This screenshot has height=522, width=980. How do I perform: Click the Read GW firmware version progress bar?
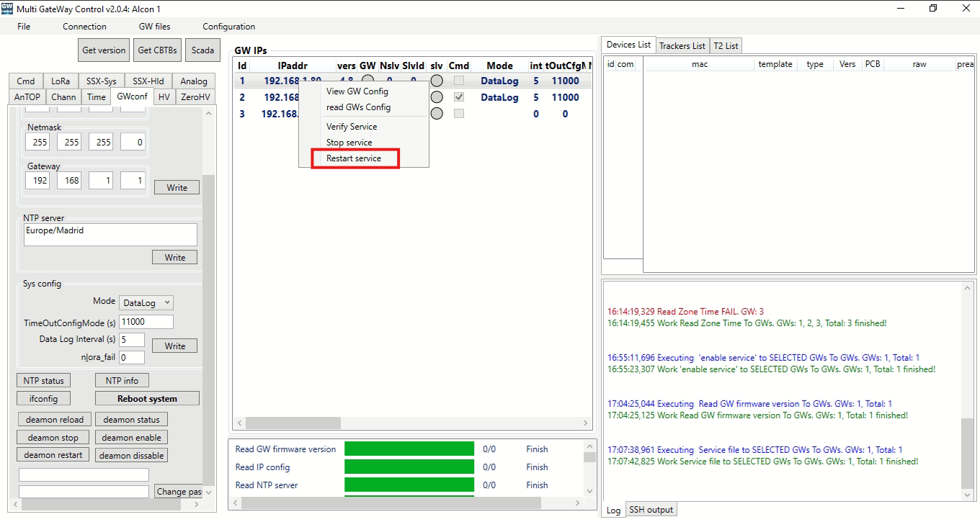click(x=409, y=449)
